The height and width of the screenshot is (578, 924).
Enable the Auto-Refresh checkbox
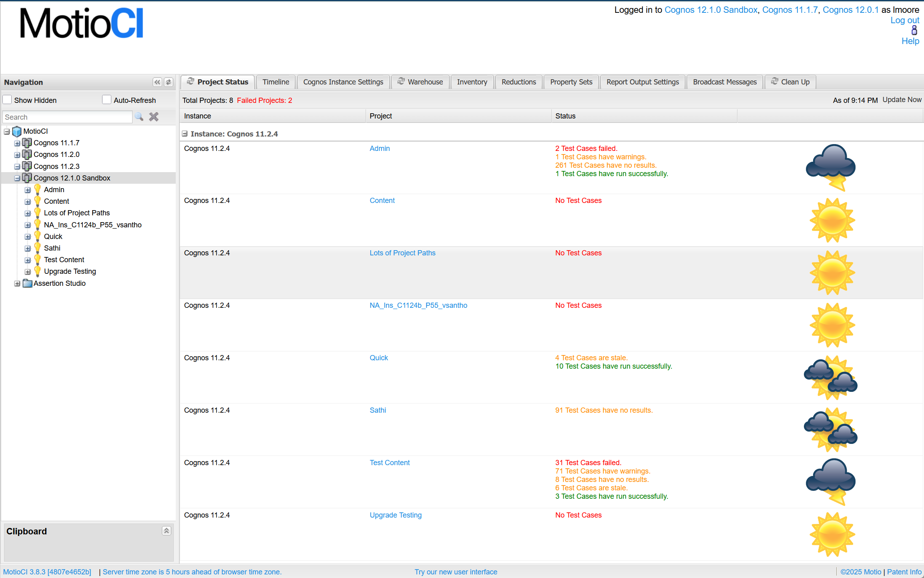[x=106, y=100]
